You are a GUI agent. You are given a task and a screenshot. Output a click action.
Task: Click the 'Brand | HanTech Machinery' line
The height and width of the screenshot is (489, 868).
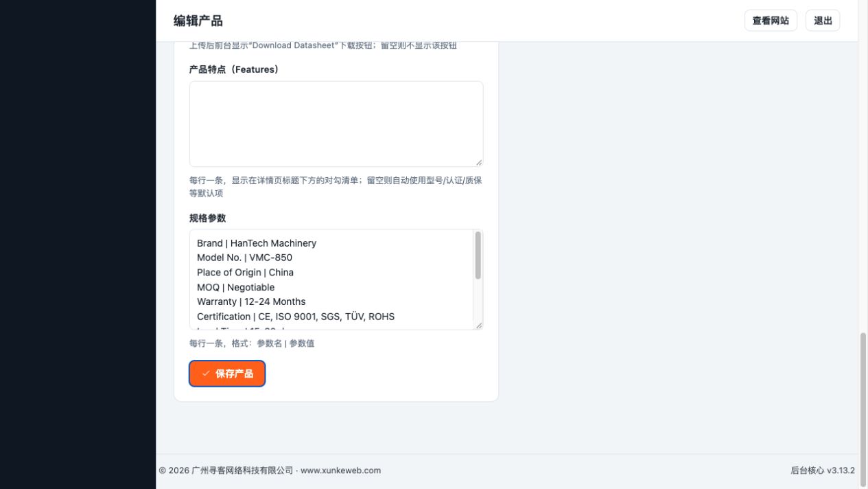tap(257, 243)
